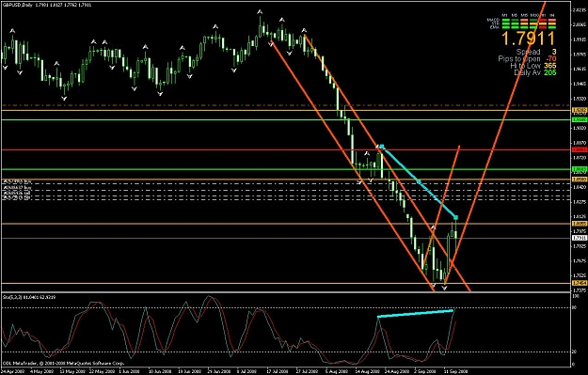
Task: Click the MACD row label of signal panel
Action: click(493, 20)
